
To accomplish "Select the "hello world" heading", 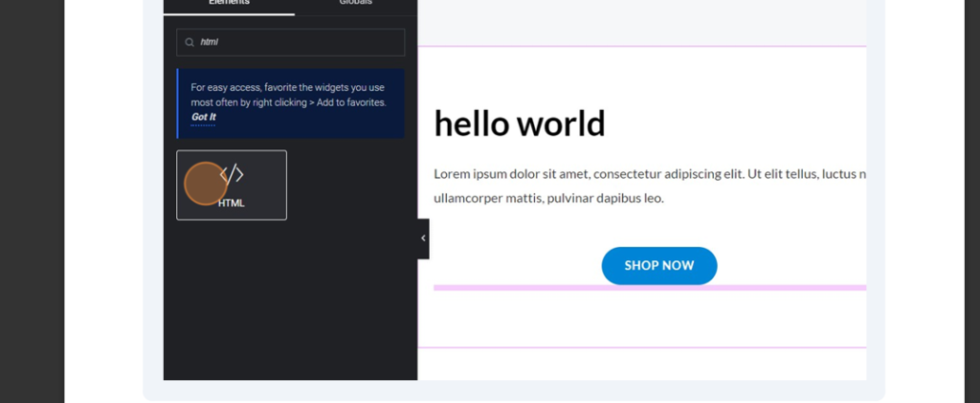I will point(519,123).
